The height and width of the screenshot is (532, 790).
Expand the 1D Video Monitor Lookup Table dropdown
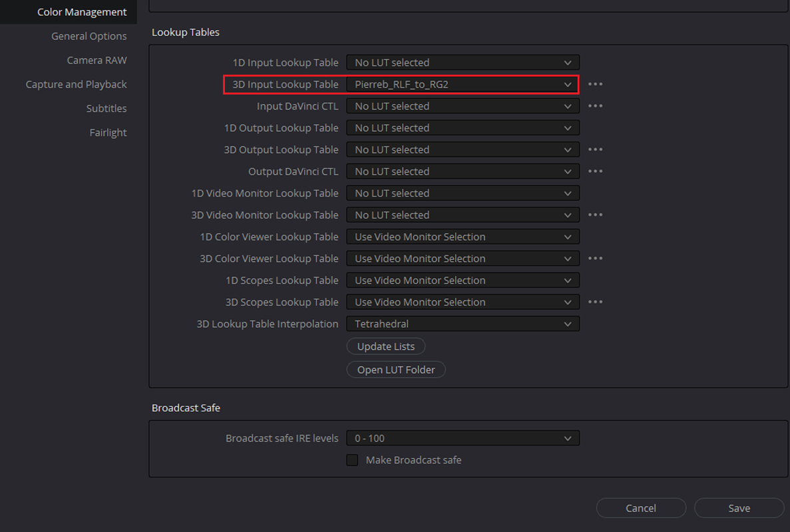click(x=463, y=194)
